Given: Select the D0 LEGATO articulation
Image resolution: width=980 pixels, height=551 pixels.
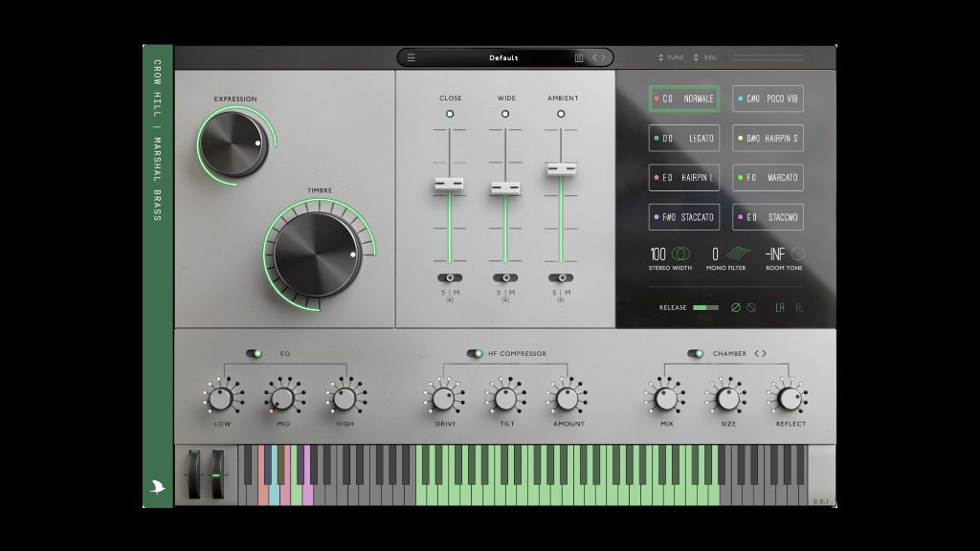Looking at the screenshot, I should point(684,138).
